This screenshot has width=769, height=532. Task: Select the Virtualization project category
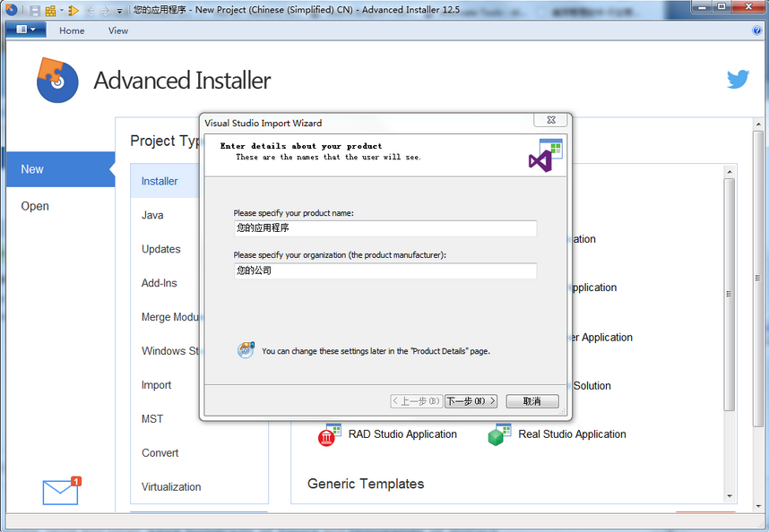170,486
